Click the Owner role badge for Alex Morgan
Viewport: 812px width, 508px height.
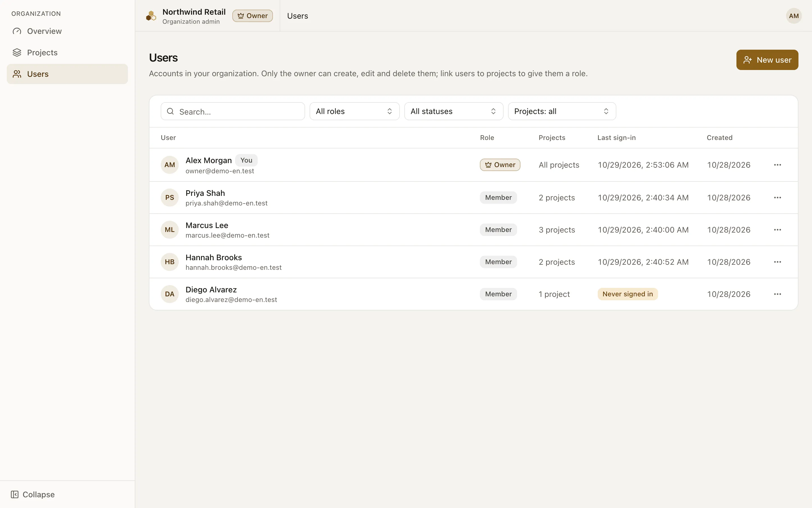(500, 165)
